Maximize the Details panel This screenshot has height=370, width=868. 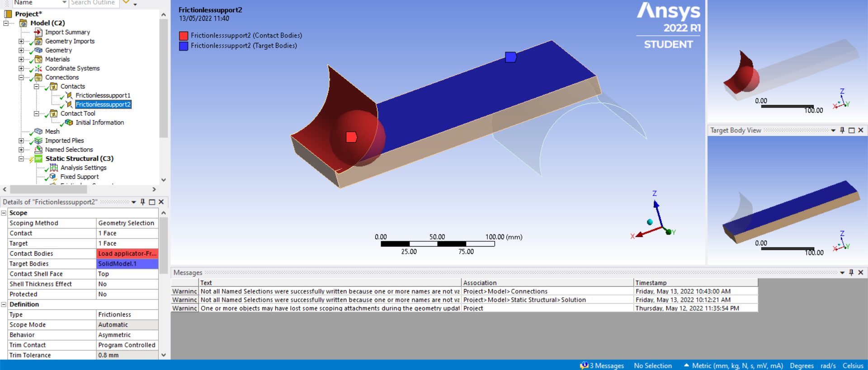coord(152,202)
